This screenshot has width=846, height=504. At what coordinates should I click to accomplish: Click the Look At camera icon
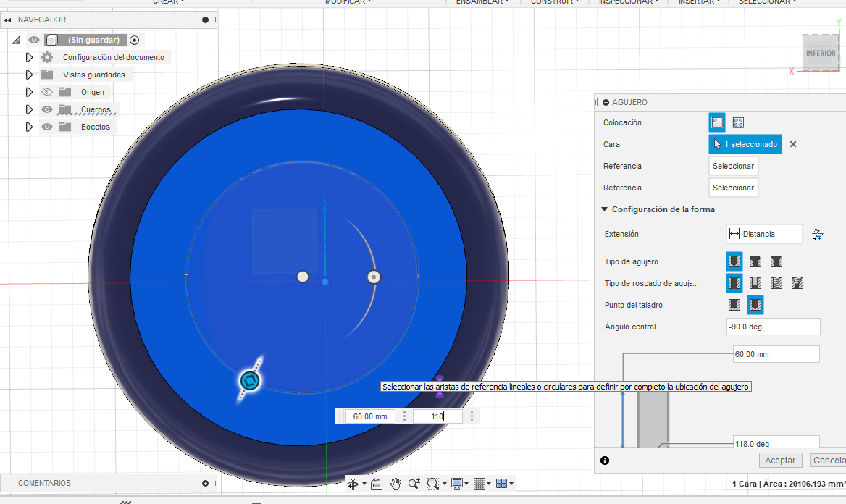click(377, 484)
